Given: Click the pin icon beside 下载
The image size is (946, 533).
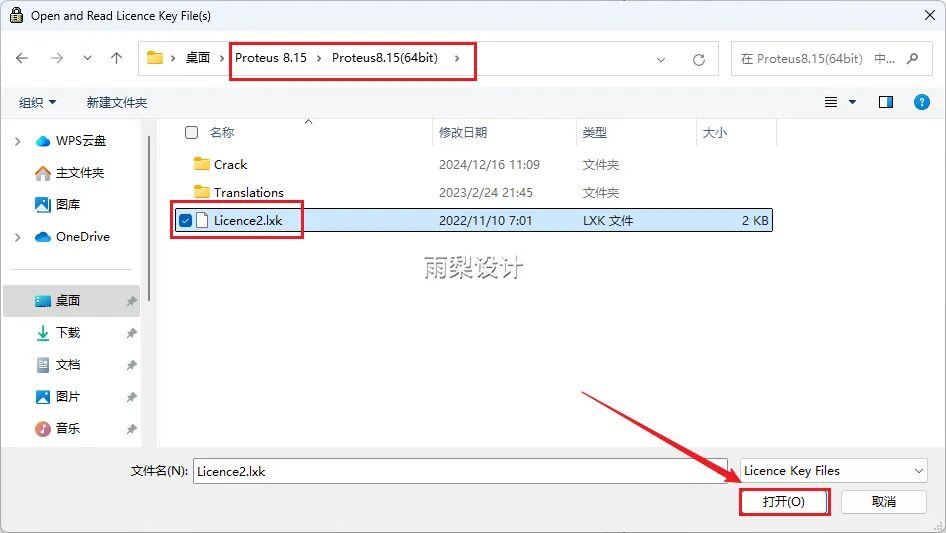Looking at the screenshot, I should coord(131,333).
